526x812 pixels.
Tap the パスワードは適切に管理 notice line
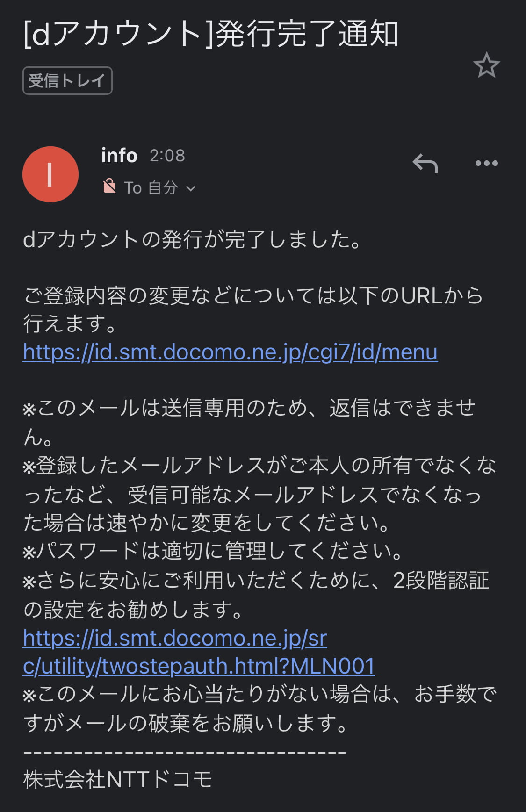tap(213, 551)
